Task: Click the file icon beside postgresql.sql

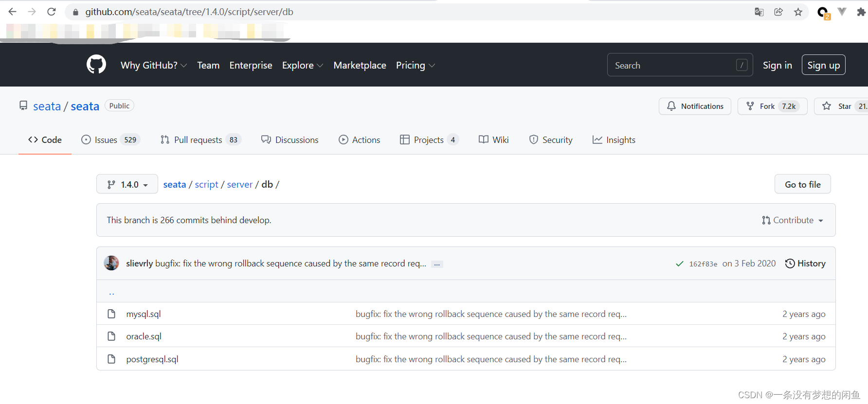Action: (111, 359)
